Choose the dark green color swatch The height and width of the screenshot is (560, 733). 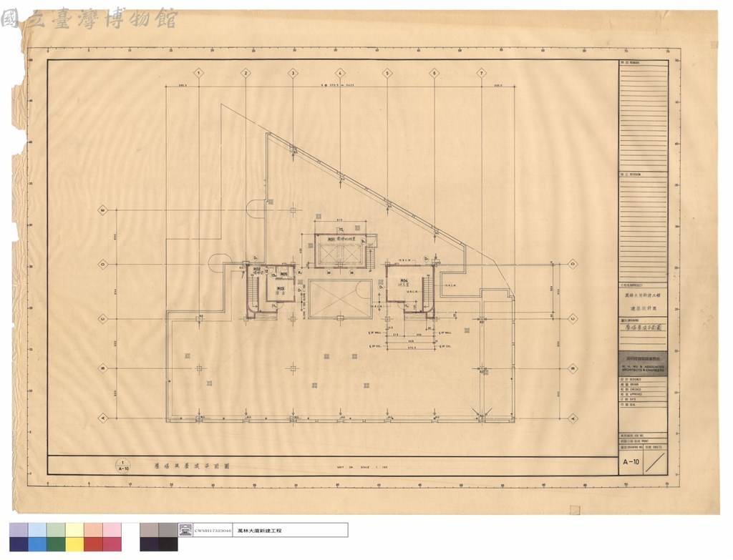[x=56, y=544]
